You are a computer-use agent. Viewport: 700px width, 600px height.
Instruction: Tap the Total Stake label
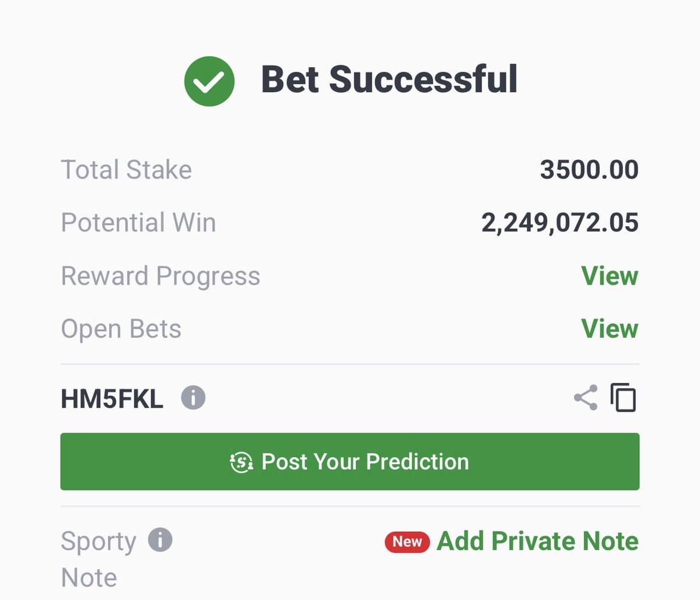[127, 170]
